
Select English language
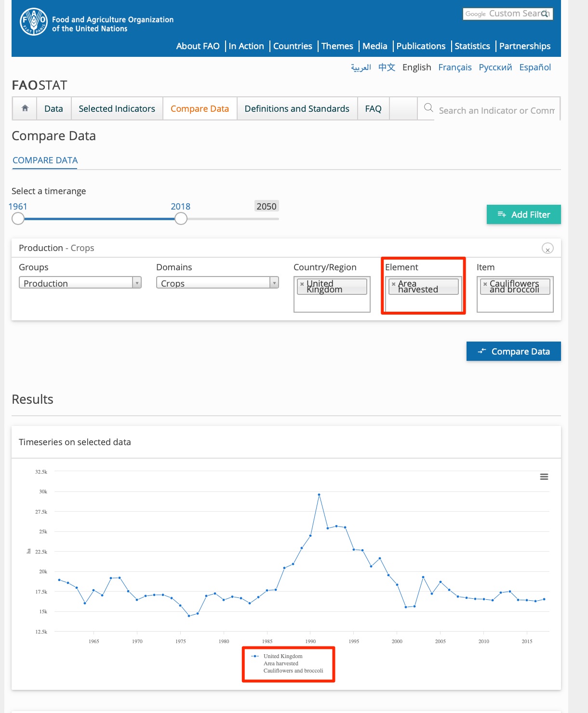pos(416,67)
